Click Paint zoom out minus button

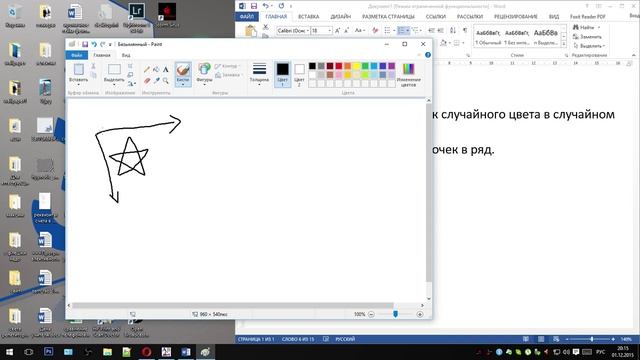pos(371,314)
